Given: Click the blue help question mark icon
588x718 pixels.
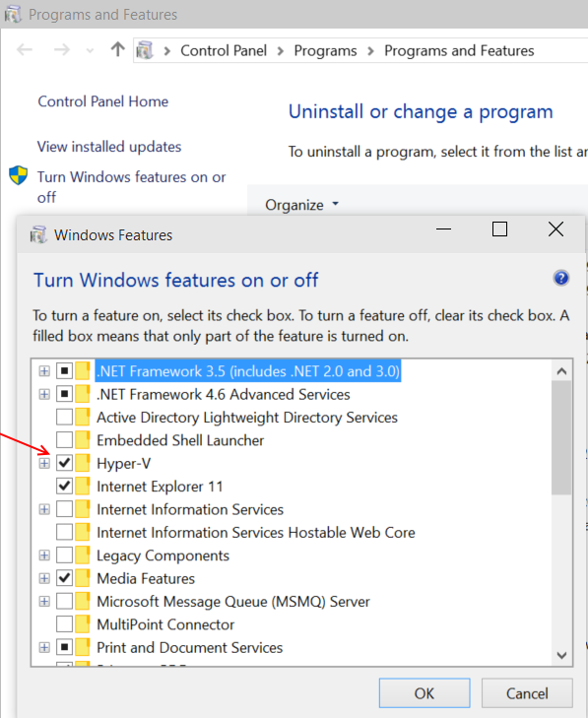Looking at the screenshot, I should tap(561, 278).
